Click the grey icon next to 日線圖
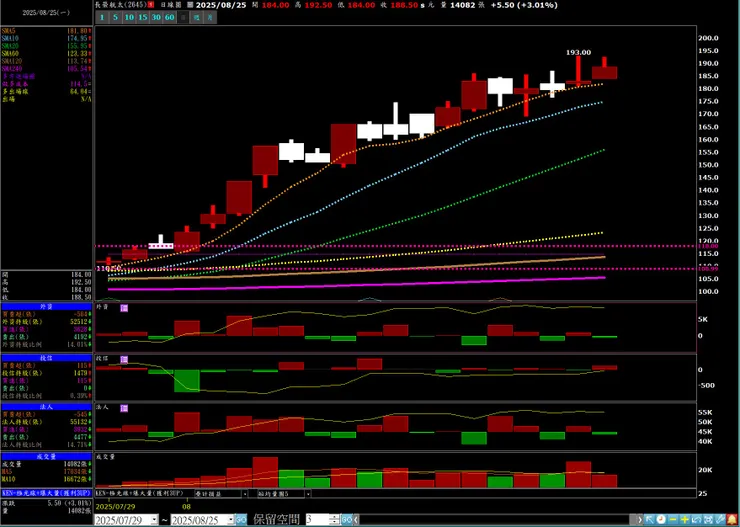740x527 pixels. point(190,5)
